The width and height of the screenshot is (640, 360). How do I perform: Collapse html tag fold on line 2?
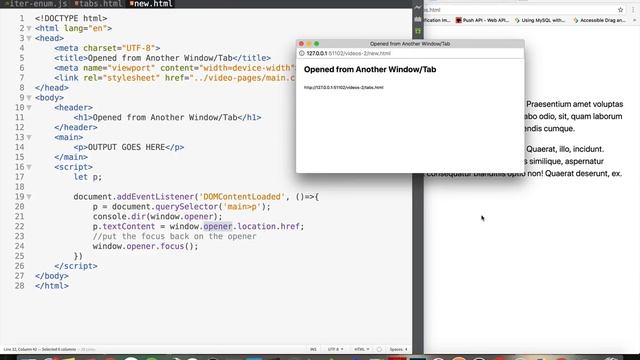[x=29, y=29]
